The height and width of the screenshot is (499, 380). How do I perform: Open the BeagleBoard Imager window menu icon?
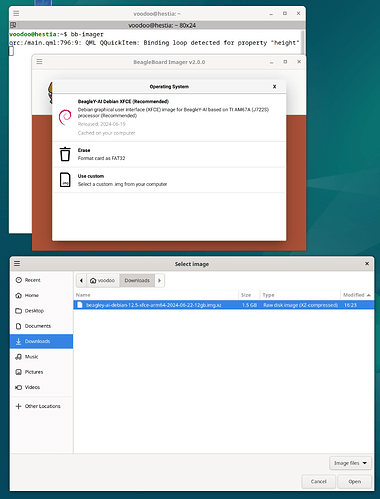pos(39,62)
